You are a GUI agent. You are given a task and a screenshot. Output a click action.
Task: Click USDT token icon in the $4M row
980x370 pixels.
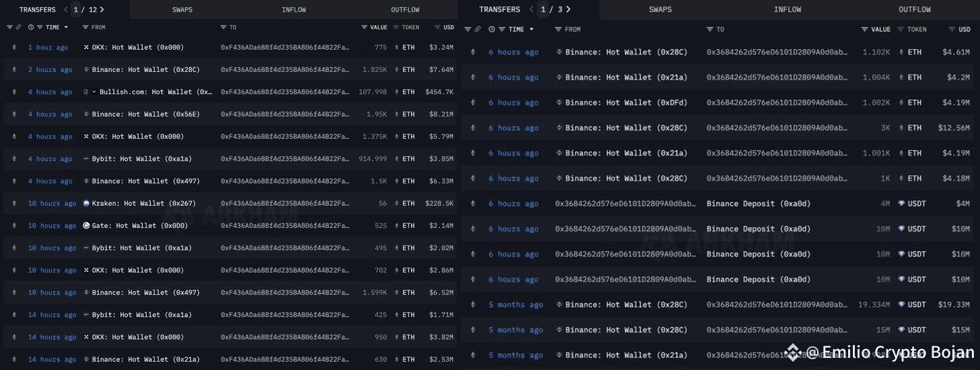point(901,204)
